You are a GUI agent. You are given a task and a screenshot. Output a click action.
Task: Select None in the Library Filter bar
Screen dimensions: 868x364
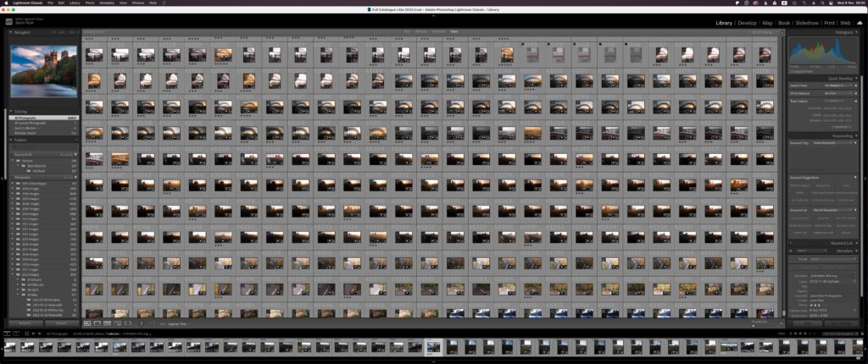click(454, 32)
